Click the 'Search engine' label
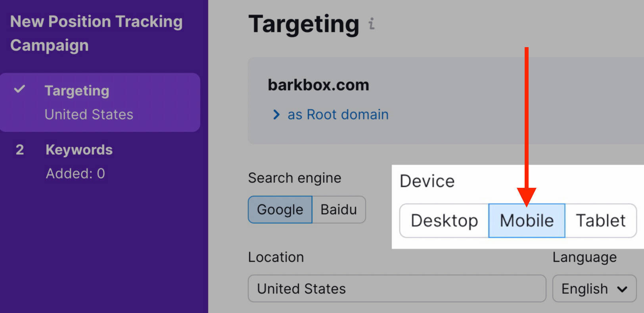644x313 pixels. (x=295, y=178)
